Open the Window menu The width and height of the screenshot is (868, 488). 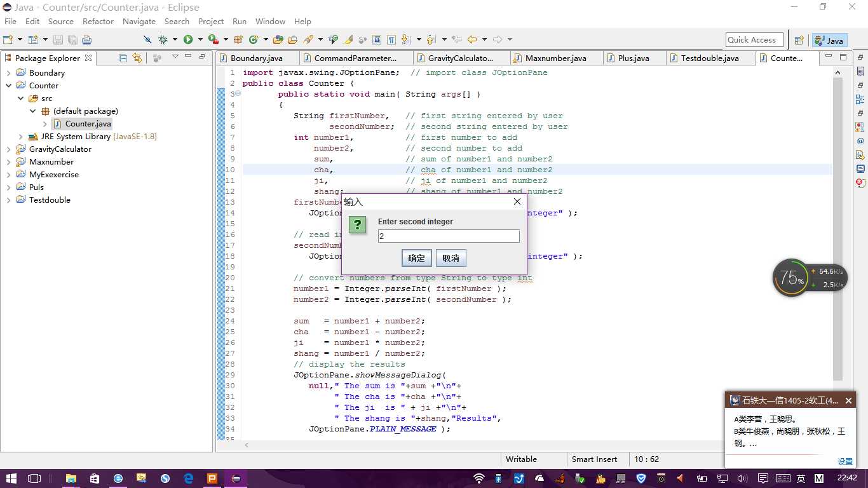(x=270, y=21)
